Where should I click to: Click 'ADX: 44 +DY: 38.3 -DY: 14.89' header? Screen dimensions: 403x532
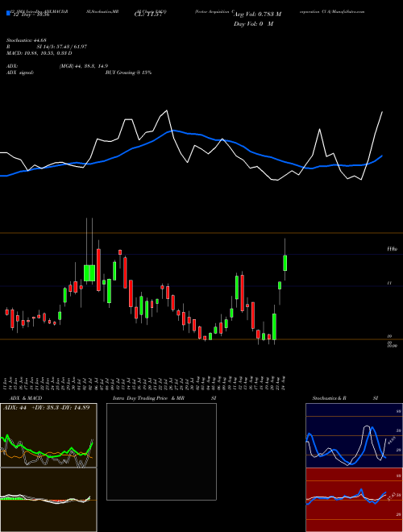(47, 408)
